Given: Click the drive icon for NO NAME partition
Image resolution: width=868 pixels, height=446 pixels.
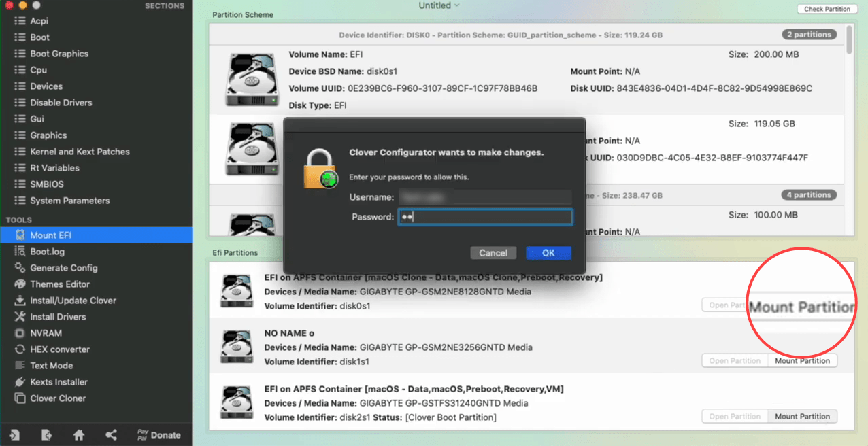Looking at the screenshot, I should pyautogui.click(x=237, y=347).
